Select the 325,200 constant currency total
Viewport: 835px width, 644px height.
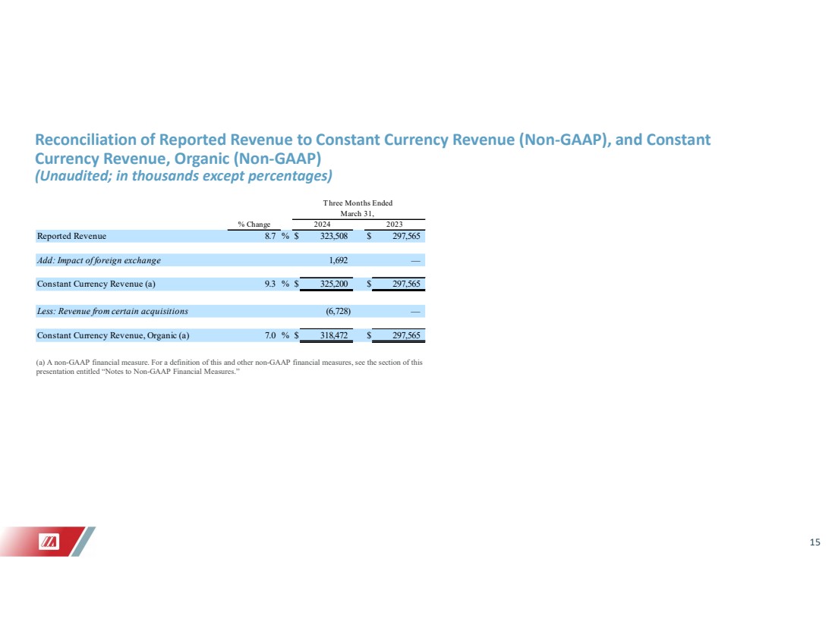pos(334,284)
